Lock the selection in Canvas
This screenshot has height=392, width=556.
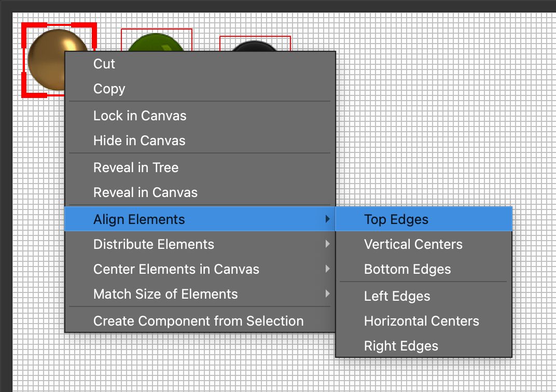pyautogui.click(x=140, y=116)
